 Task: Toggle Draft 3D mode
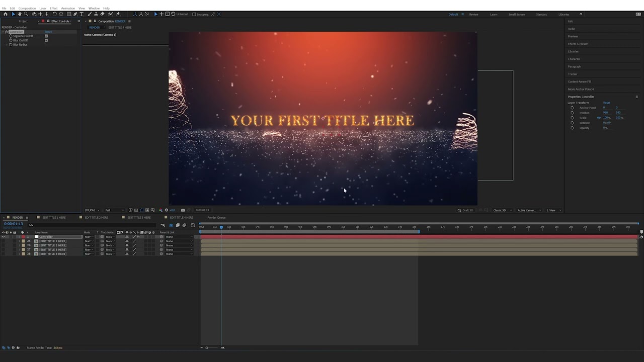[466, 210]
